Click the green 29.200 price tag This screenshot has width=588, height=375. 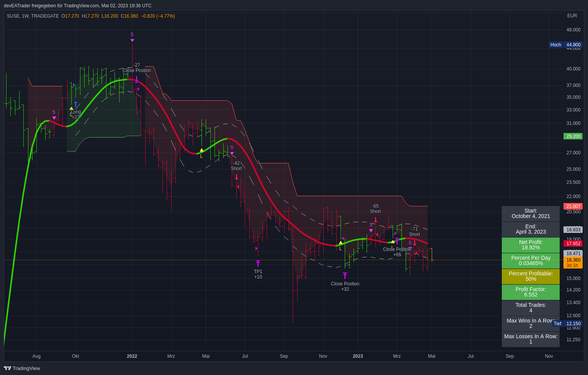(x=573, y=136)
